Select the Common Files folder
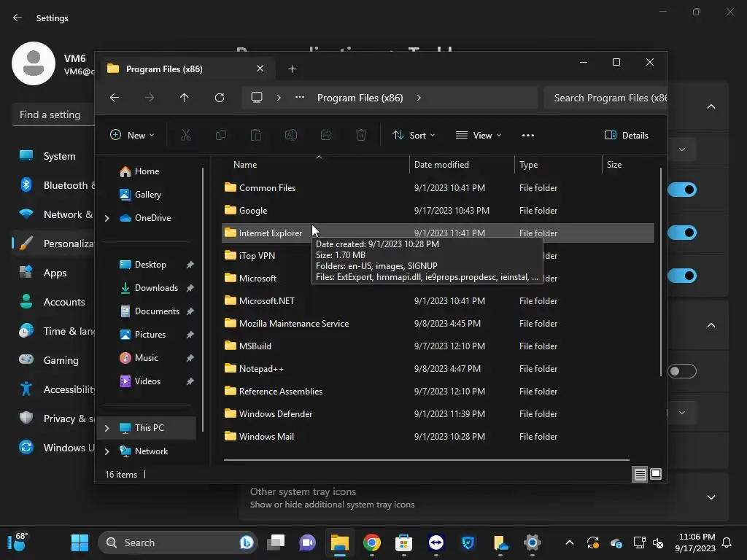 (x=438, y=188)
